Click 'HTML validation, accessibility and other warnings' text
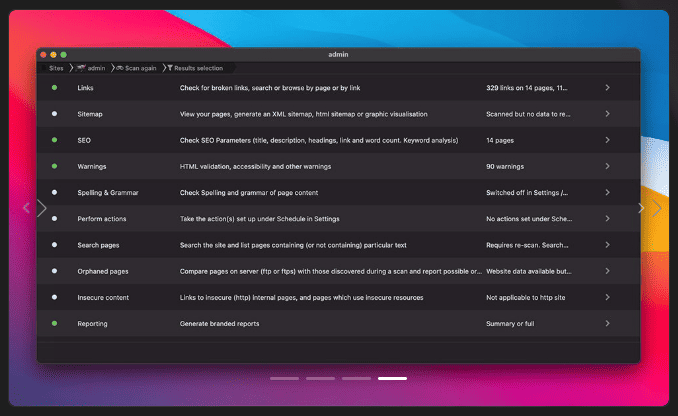Screen dimensions: 678x416 [x=255, y=166]
